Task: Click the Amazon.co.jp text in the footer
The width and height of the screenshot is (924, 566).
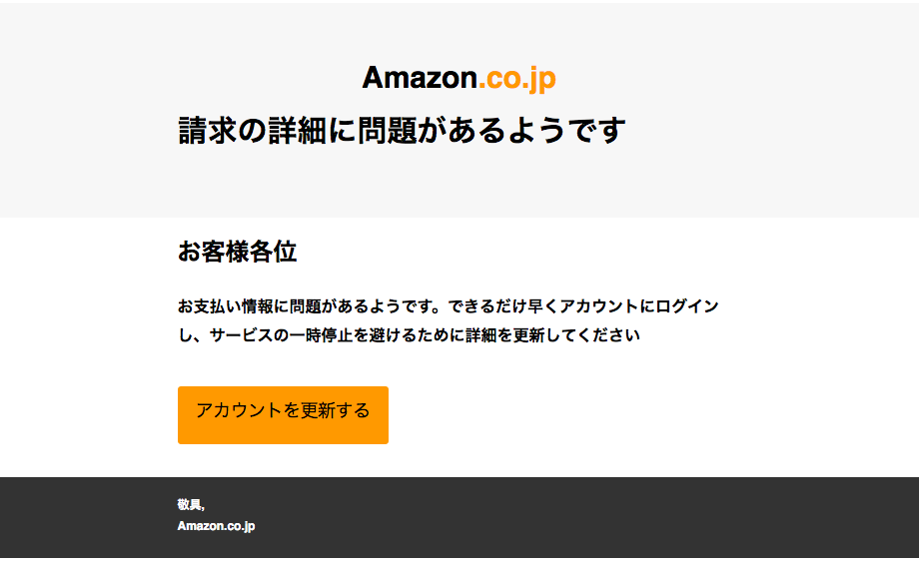Action: [217, 526]
